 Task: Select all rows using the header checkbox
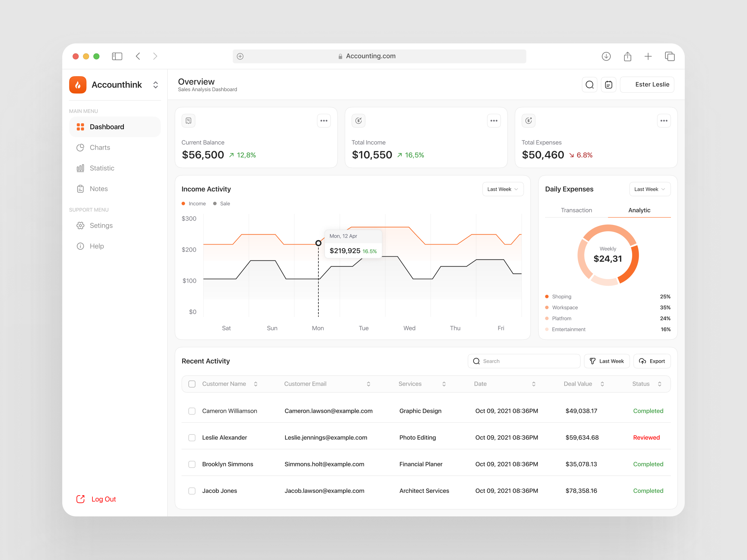pos(192,384)
